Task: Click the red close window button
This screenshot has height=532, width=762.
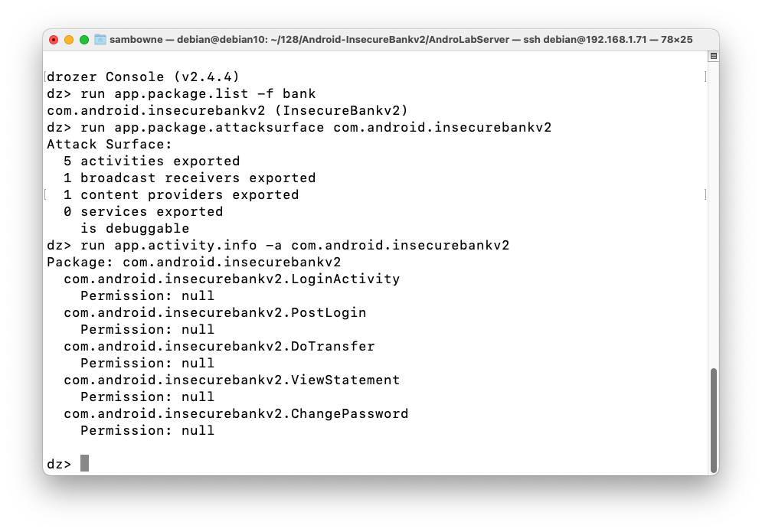Action: pos(54,40)
